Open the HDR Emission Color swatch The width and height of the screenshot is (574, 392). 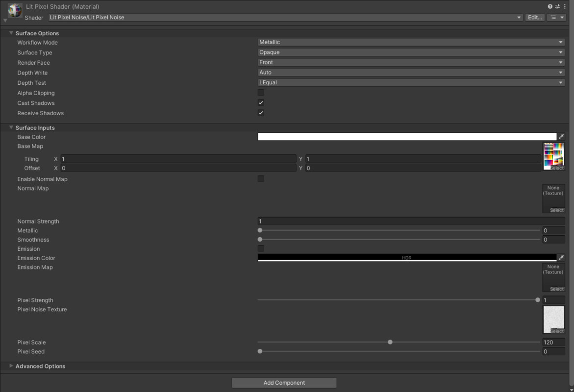click(407, 258)
